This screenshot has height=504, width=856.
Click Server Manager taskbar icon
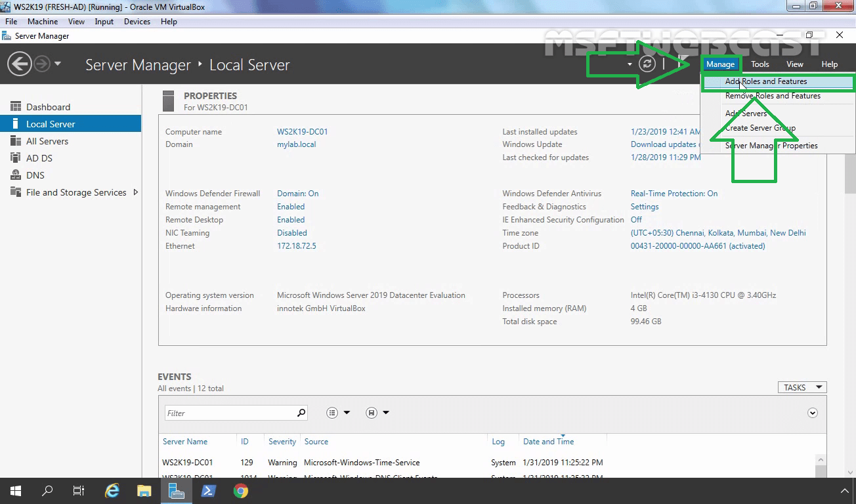click(176, 491)
